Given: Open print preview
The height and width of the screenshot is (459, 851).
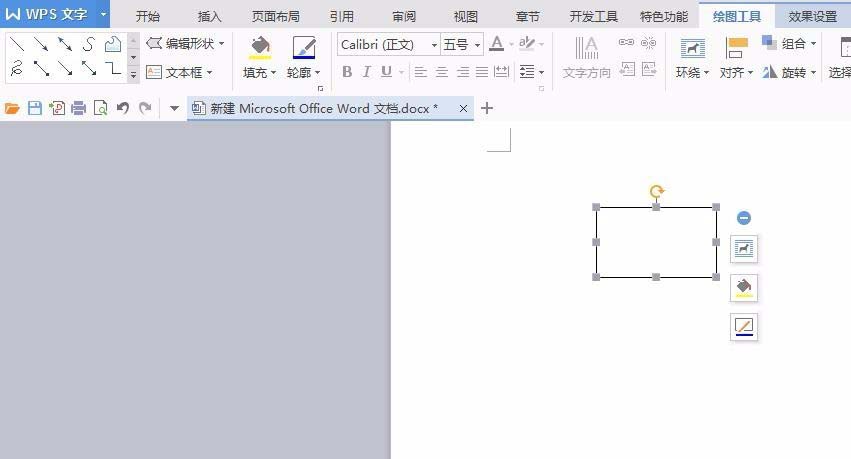Looking at the screenshot, I should [x=100, y=109].
